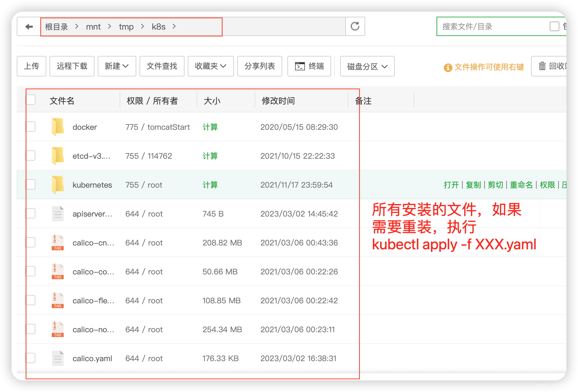Screen dimensions: 578x392
Task: Check the calico-co row checkbox
Action: click(x=30, y=271)
